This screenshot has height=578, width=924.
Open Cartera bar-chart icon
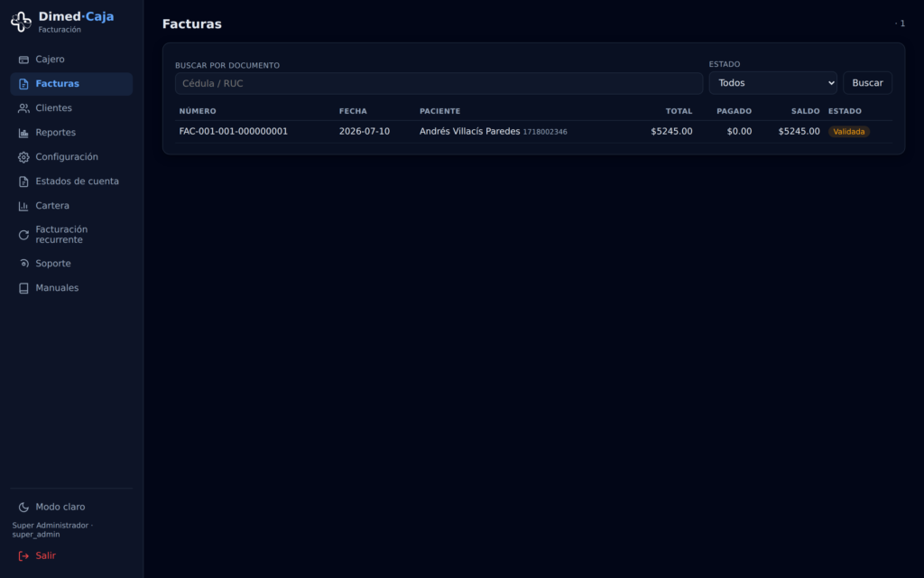click(x=23, y=206)
